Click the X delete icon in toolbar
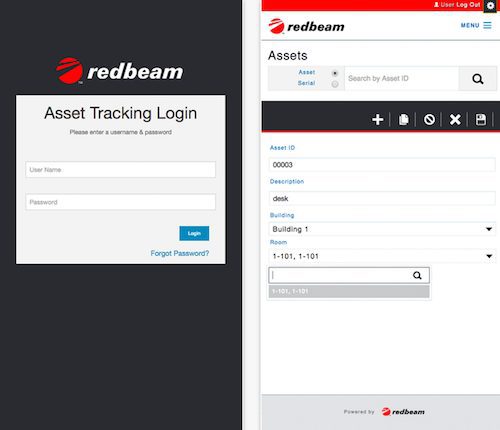The image size is (500, 430). coord(455,119)
